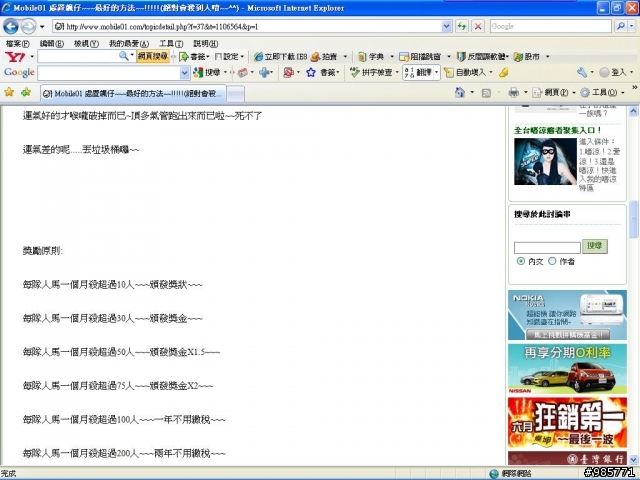This screenshot has width=640, height=480.
Task: Click the Nokia phone banner ad
Action: pyautogui.click(x=567, y=315)
